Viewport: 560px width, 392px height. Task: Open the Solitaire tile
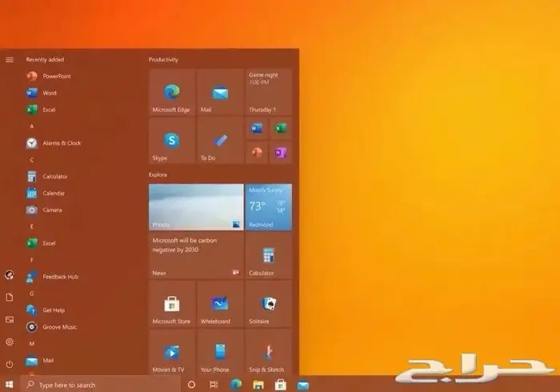pyautogui.click(x=269, y=304)
